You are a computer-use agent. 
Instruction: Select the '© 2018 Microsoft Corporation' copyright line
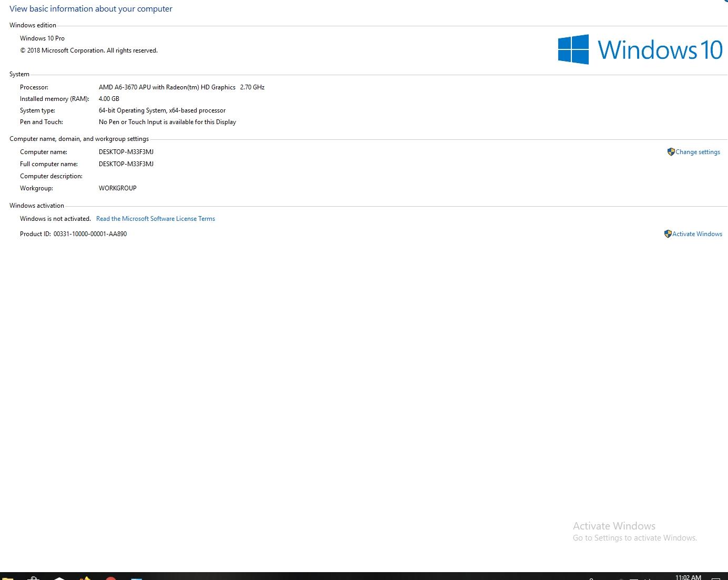click(89, 50)
